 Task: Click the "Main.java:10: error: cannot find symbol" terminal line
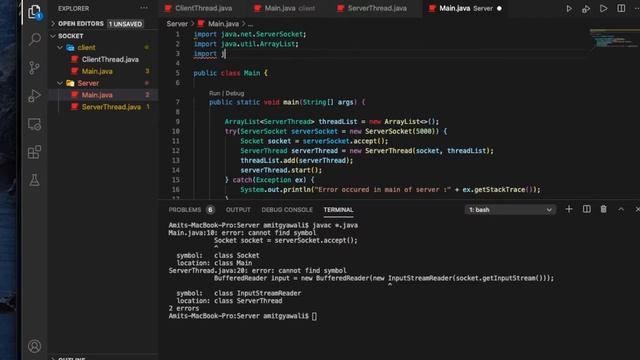click(x=242, y=233)
